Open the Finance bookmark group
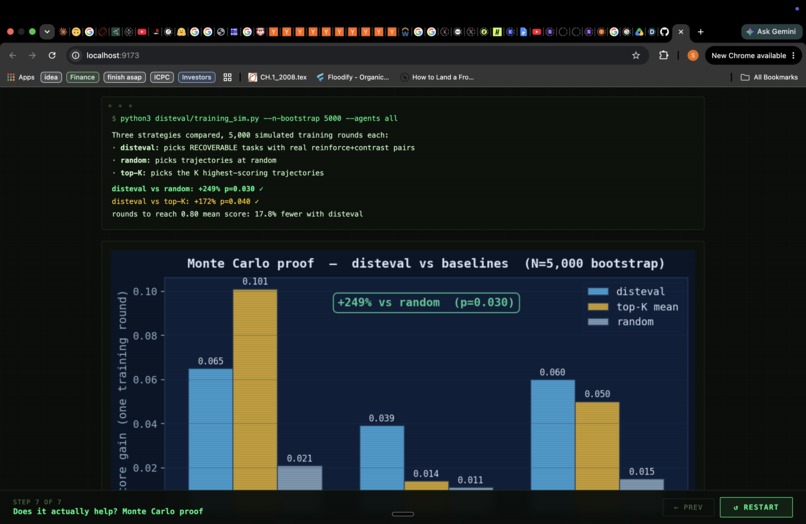 pyautogui.click(x=82, y=77)
